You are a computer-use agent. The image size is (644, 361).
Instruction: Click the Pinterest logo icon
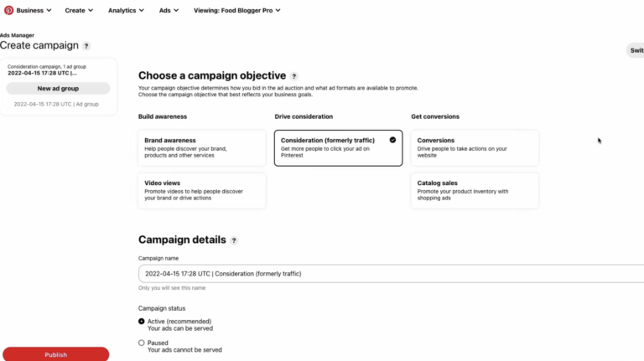(8, 10)
